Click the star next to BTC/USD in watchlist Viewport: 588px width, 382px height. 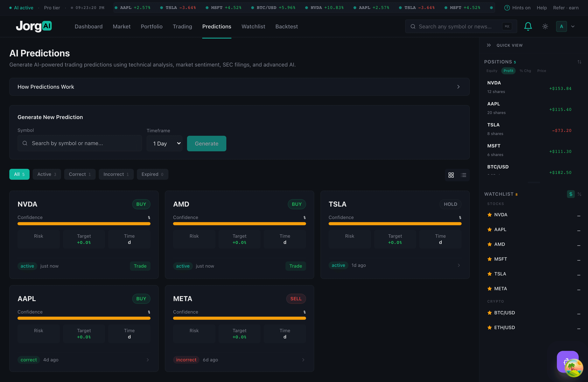point(489,313)
